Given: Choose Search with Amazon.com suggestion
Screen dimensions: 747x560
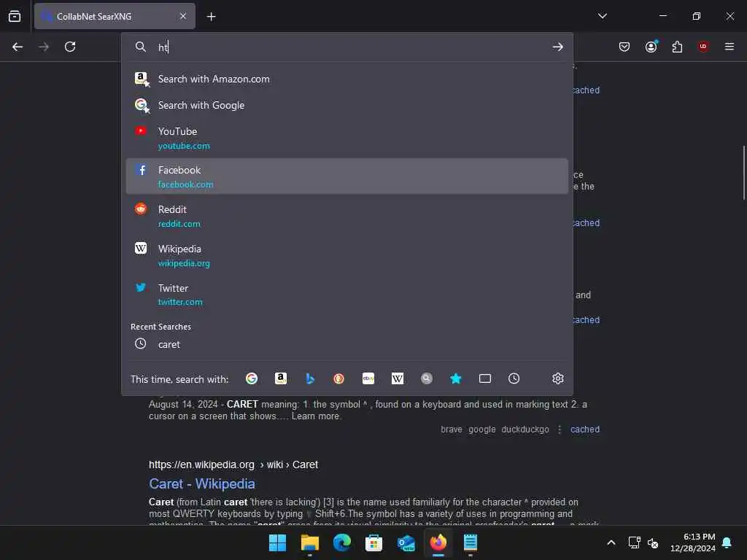Looking at the screenshot, I should (x=347, y=79).
